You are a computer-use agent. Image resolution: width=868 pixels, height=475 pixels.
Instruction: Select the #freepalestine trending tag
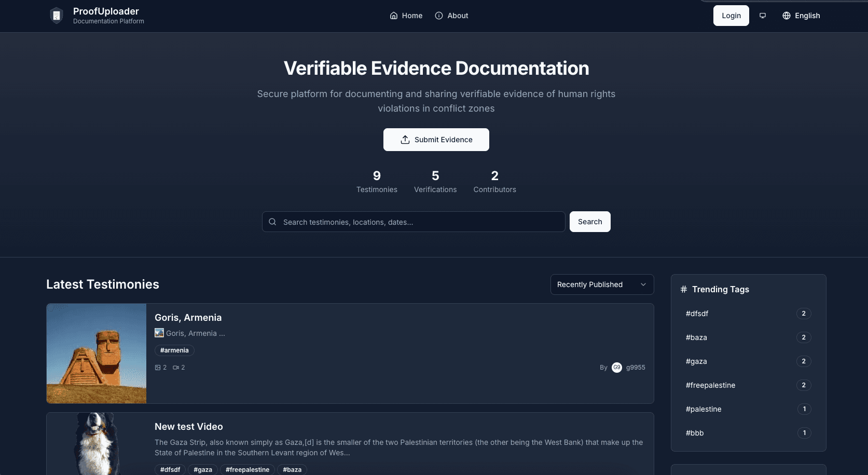point(710,385)
